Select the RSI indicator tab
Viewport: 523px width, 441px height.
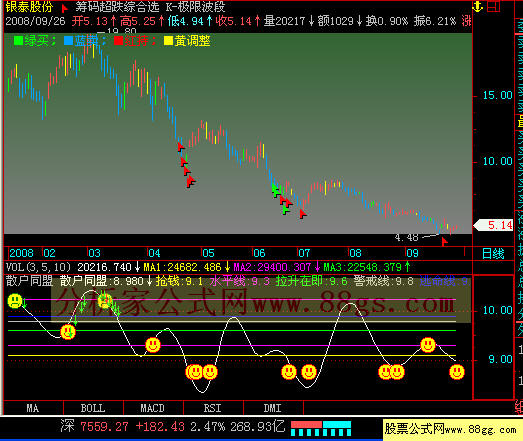click(212, 408)
